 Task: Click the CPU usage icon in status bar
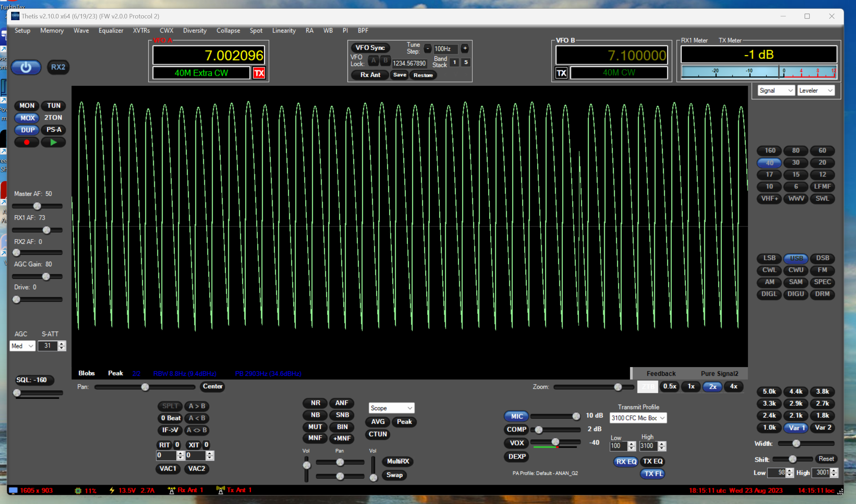point(78,490)
